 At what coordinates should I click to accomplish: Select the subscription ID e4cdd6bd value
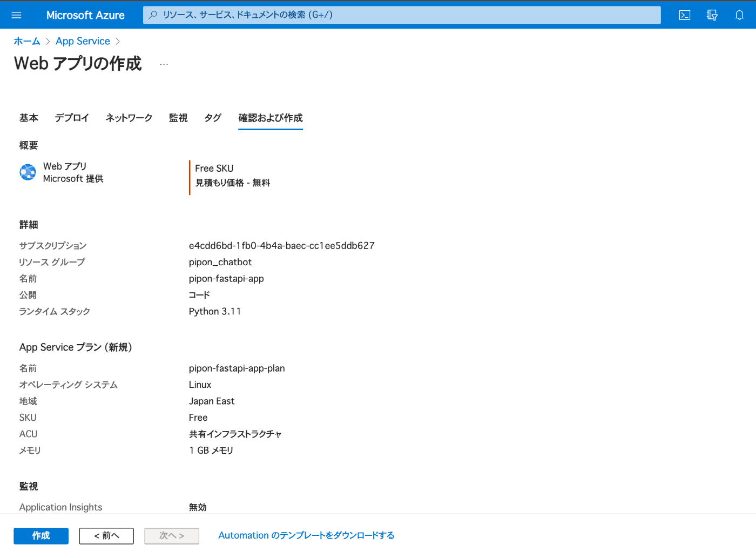coord(282,246)
